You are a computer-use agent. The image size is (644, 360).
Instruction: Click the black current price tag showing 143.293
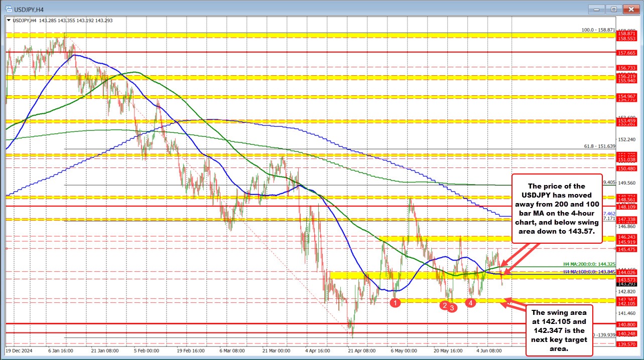coord(627,283)
